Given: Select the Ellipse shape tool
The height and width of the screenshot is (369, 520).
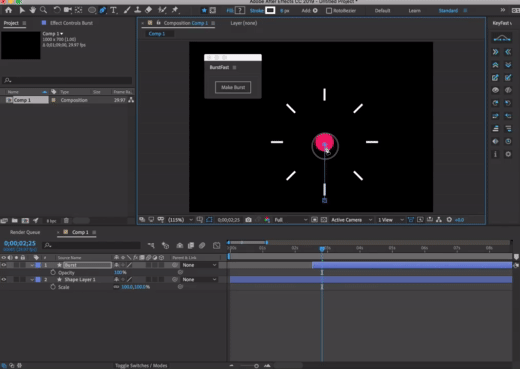Looking at the screenshot, I should point(92,10).
